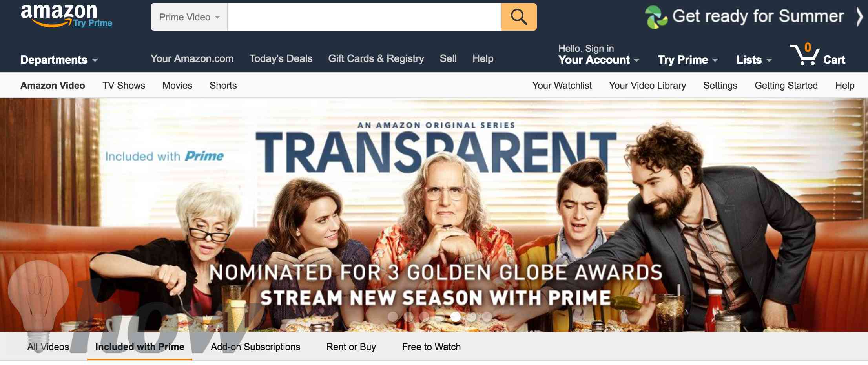This screenshot has width=868, height=365.
Task: Click the green swirl Summer promo icon
Action: click(656, 17)
